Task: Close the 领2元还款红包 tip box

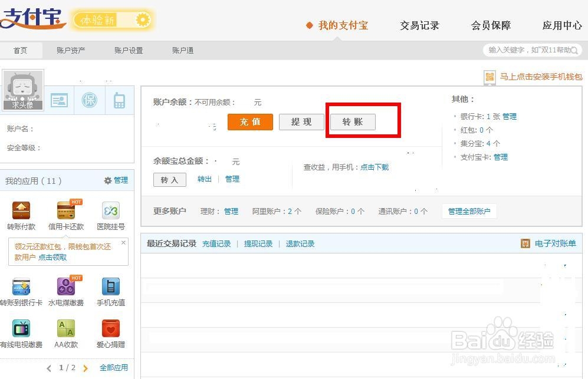Action: 123,243
